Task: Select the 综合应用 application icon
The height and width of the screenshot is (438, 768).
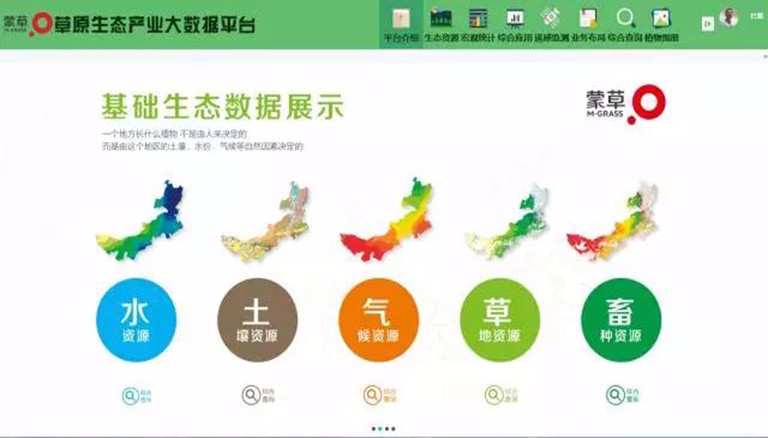Action: (514, 20)
